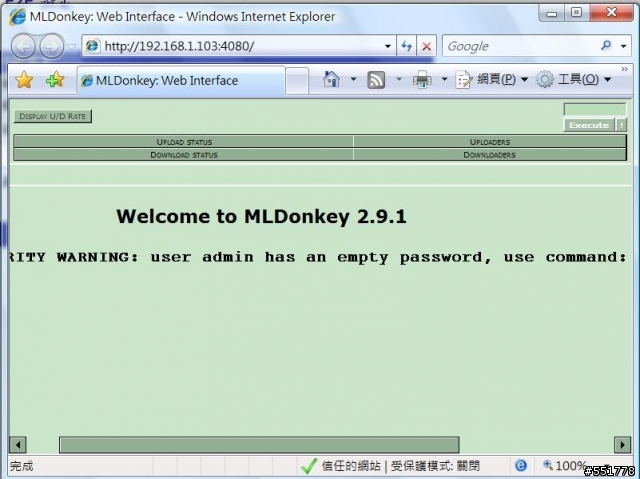Expand the Print options dropdown arrow
Screen dimensions: 640x479
[x=444, y=79]
